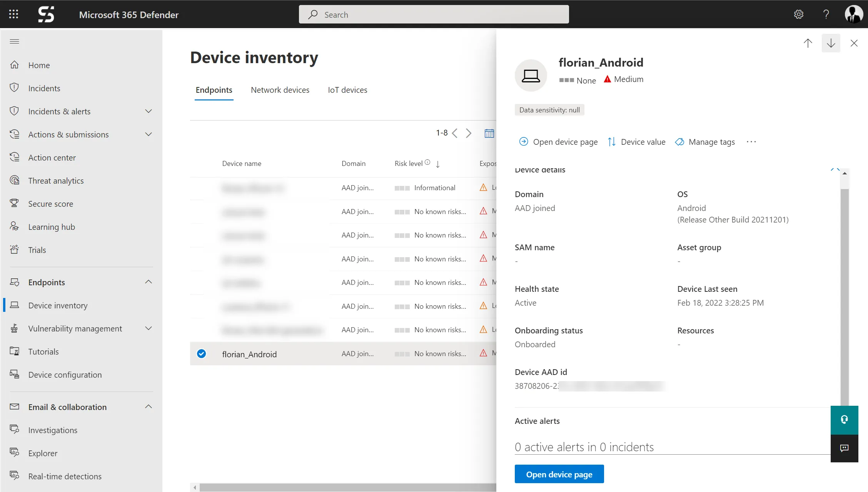Click the Investigations icon
The width and height of the screenshot is (868, 492).
coord(14,430)
